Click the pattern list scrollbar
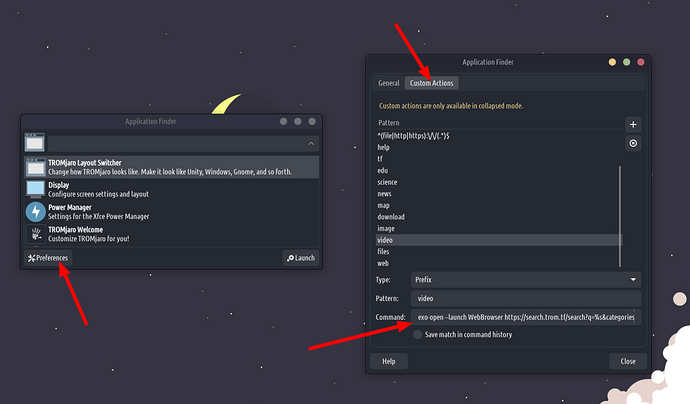 (620, 217)
